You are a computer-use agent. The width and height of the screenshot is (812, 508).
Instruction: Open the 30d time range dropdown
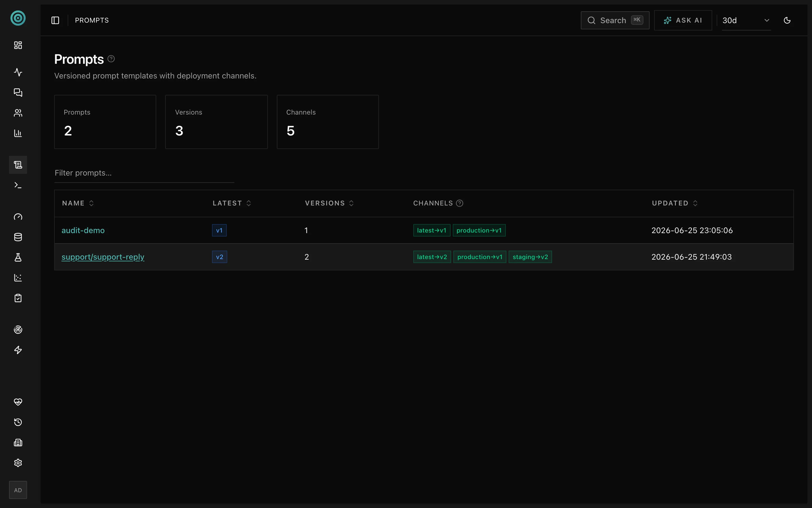[746, 21]
